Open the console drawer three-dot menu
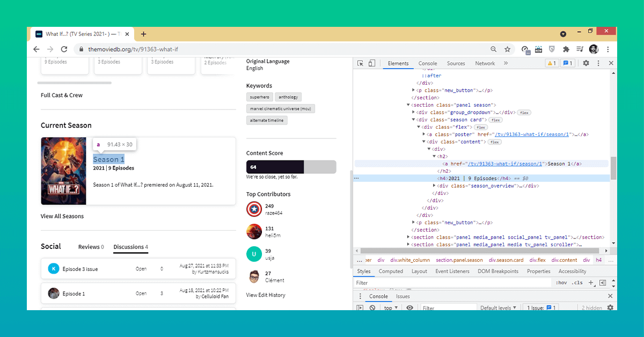 tap(360, 296)
